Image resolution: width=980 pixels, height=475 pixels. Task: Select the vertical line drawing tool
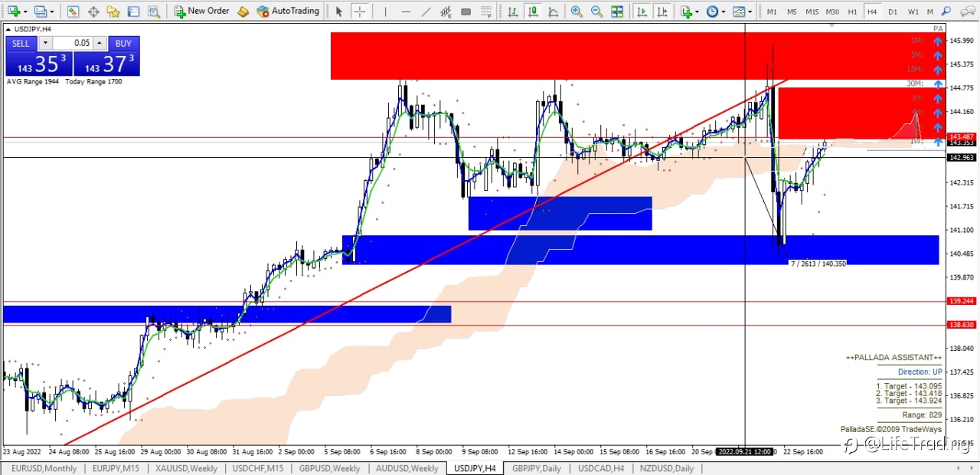385,11
